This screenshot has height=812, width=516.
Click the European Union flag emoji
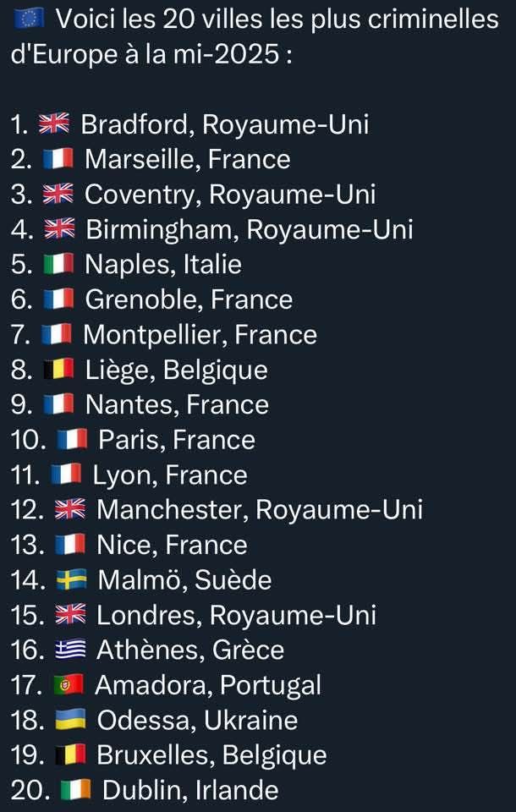29,19
